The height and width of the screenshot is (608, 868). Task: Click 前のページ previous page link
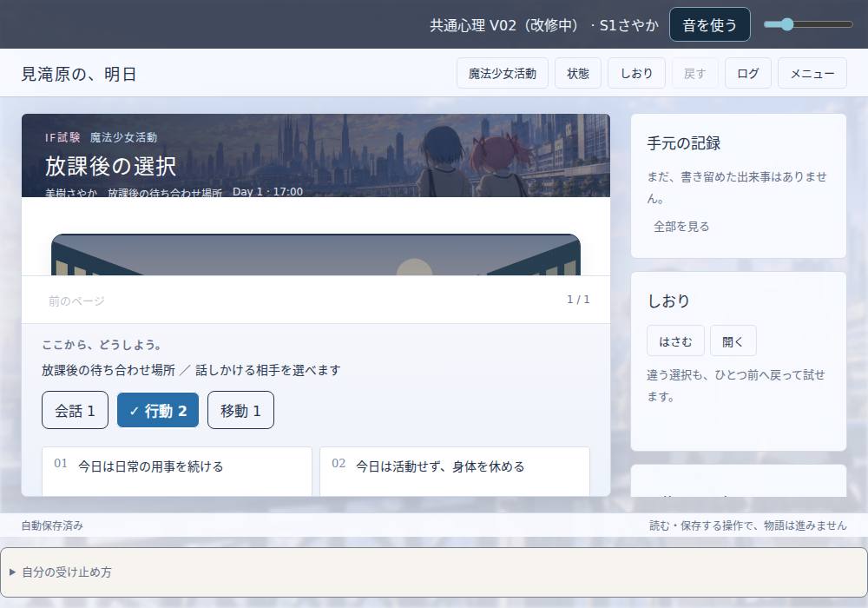point(76,301)
